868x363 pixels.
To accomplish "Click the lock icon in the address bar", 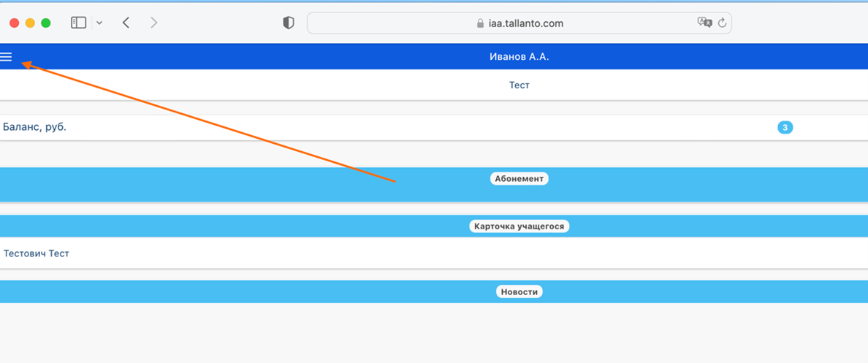I will click(x=480, y=23).
